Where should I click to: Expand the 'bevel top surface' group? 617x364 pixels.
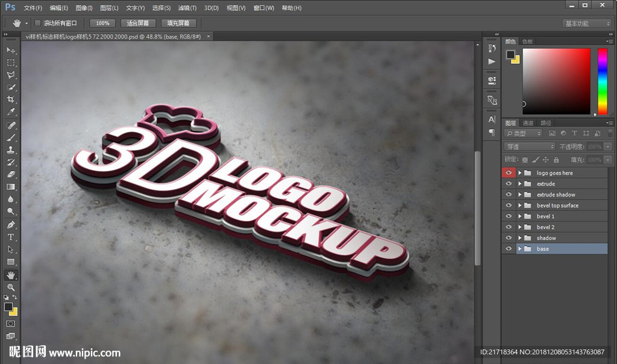coord(519,206)
